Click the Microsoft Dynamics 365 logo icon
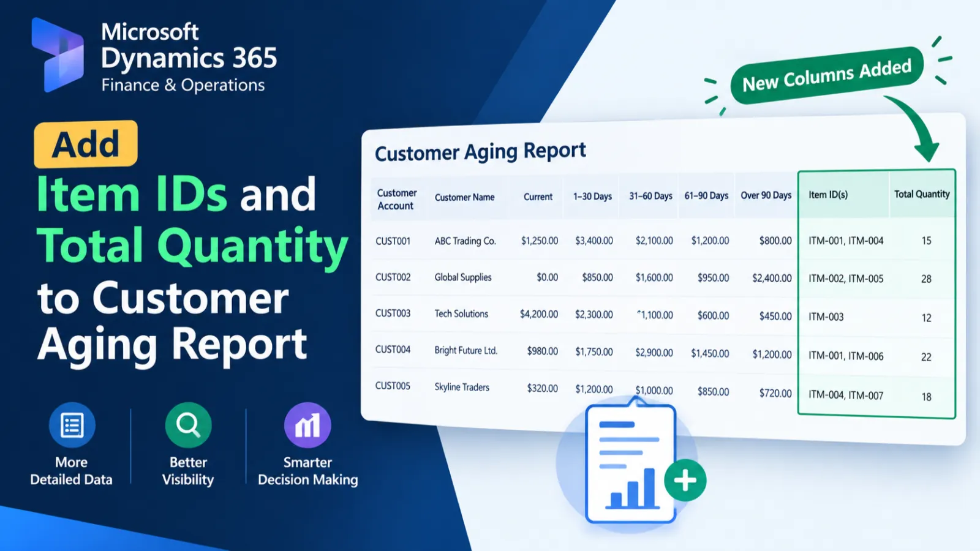980x551 pixels. [58, 54]
